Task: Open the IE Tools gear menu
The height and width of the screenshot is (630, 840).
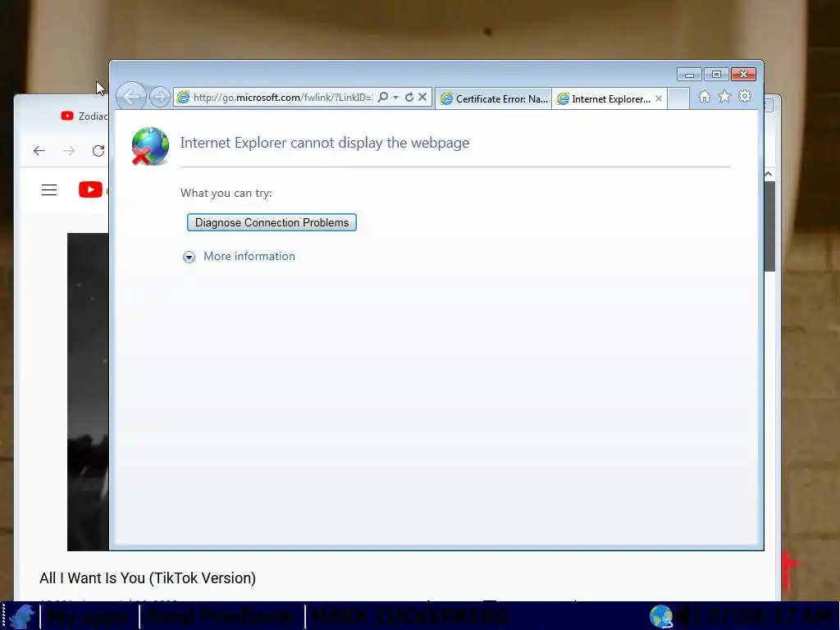Action: [745, 97]
